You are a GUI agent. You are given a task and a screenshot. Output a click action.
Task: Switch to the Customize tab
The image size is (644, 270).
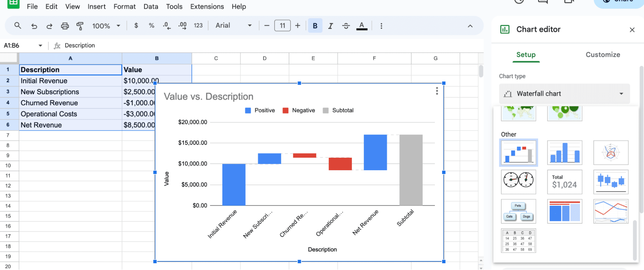[603, 55]
